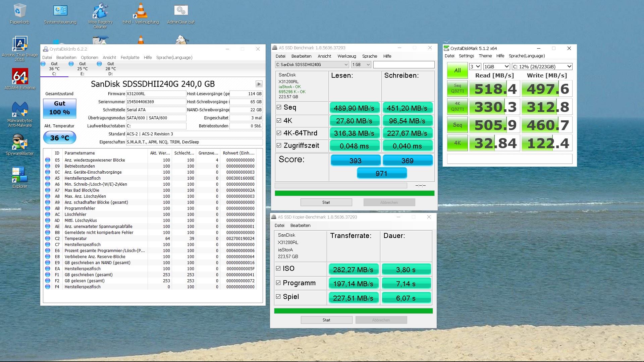
Task: Toggle the Spiel copy test checkbox
Action: (278, 297)
